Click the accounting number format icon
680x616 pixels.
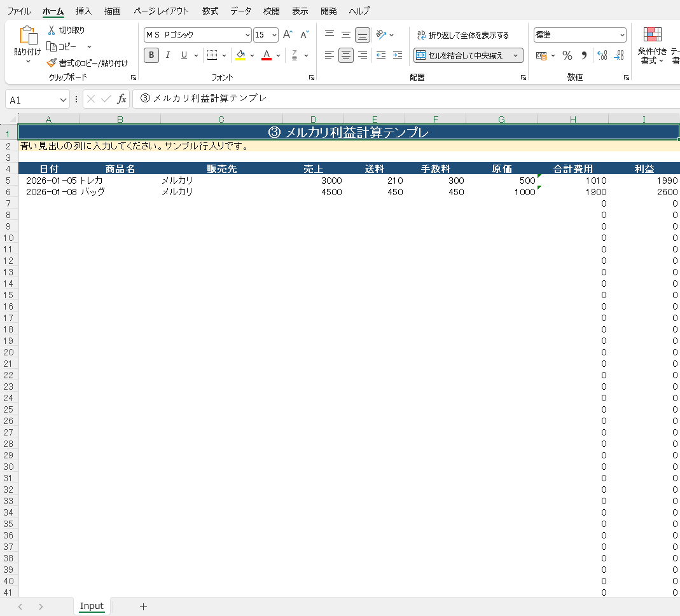pyautogui.click(x=541, y=55)
